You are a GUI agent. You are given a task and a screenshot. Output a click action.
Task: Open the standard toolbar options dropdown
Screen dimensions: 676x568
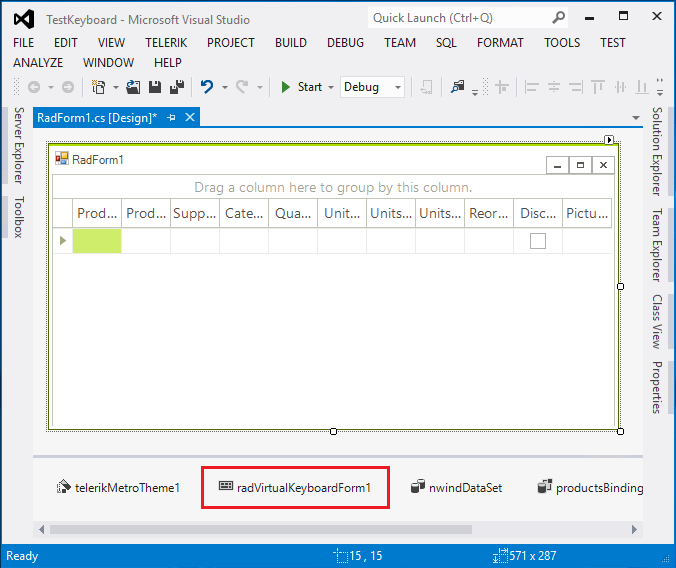coord(475,92)
